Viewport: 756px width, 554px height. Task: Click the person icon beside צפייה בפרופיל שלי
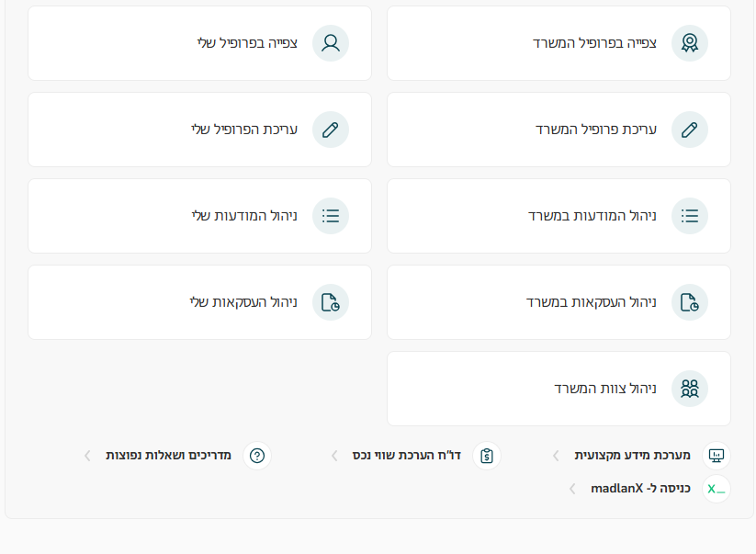[x=330, y=43]
